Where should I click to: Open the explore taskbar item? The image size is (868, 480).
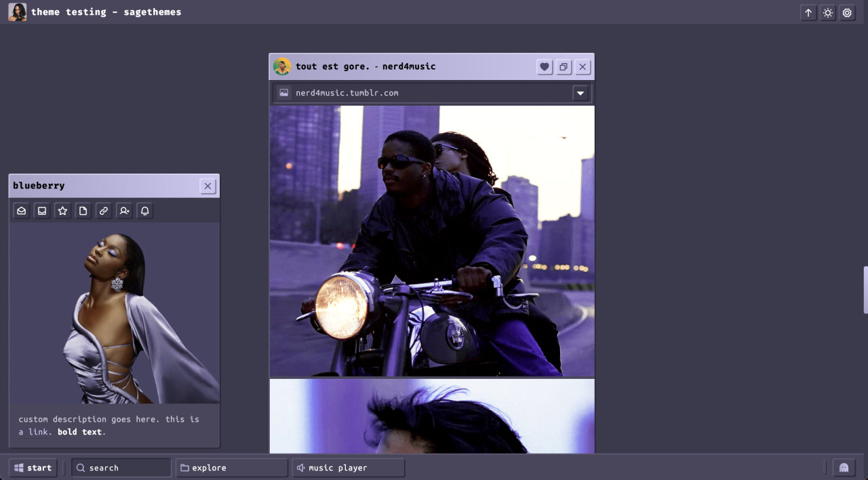[x=231, y=468]
